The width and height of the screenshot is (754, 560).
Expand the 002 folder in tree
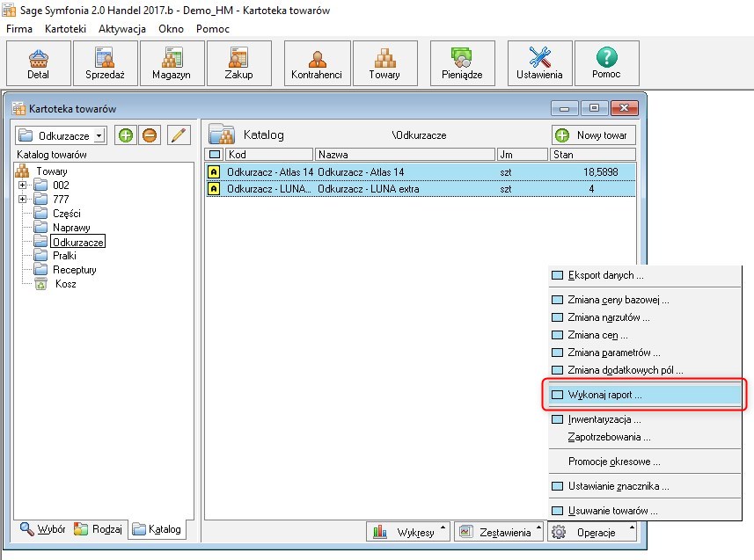23,185
